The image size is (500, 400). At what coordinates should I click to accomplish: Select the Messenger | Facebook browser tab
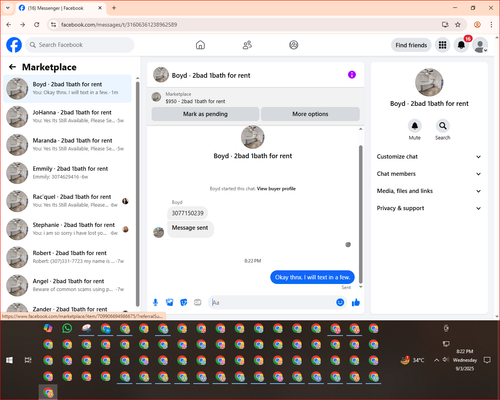click(61, 8)
